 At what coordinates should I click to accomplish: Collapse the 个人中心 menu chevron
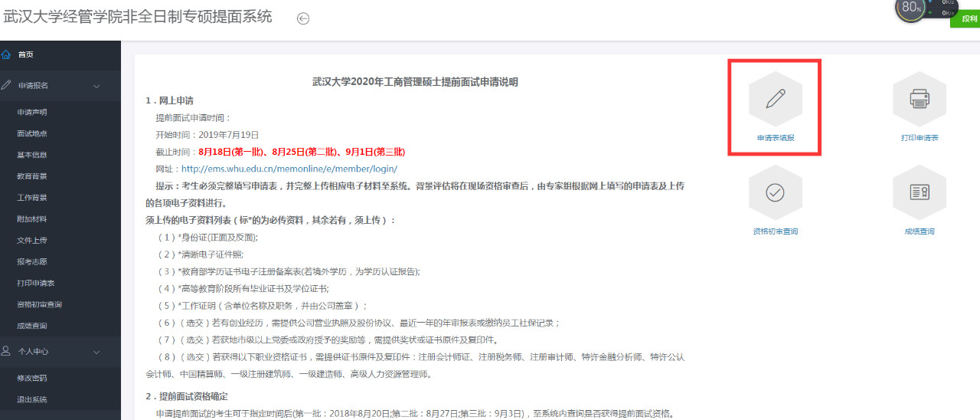pyautogui.click(x=96, y=352)
